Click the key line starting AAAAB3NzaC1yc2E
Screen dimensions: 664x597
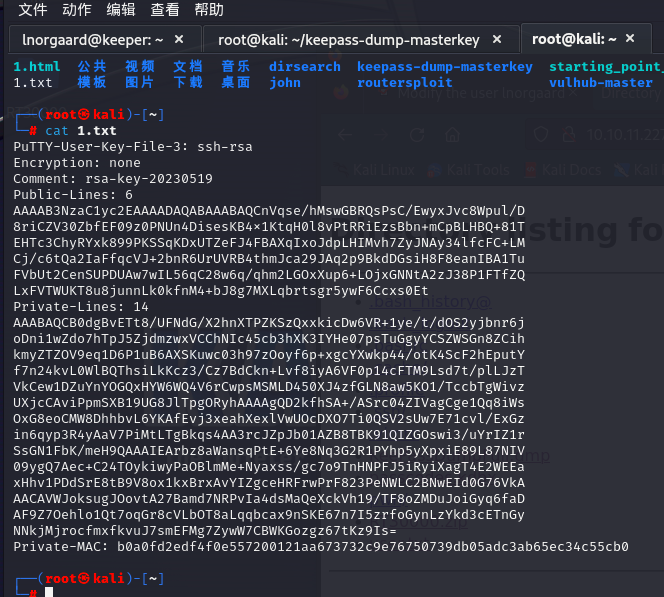tap(269, 211)
